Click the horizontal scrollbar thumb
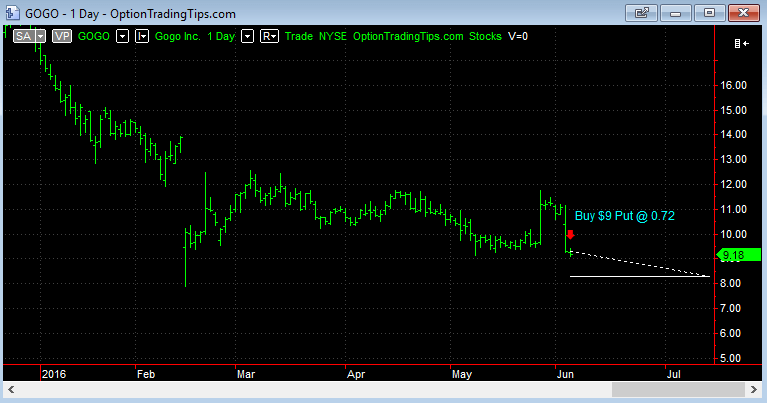The image size is (767, 403). click(678, 390)
